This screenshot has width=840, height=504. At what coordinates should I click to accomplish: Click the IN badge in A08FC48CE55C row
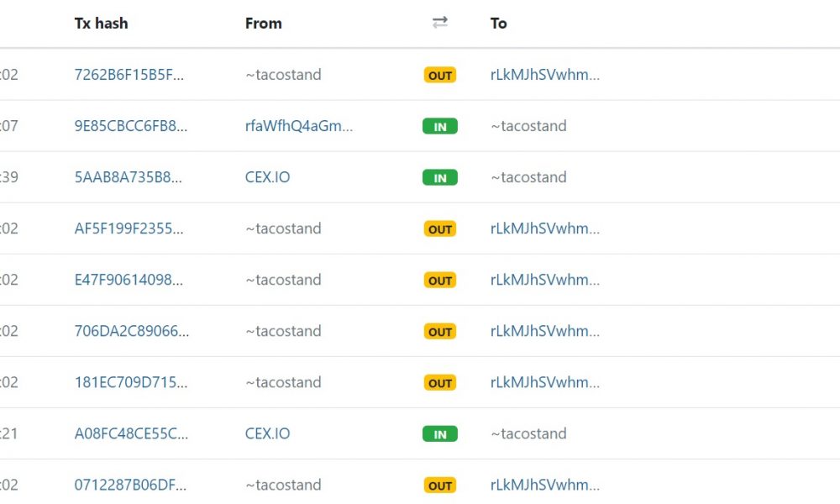coord(440,434)
